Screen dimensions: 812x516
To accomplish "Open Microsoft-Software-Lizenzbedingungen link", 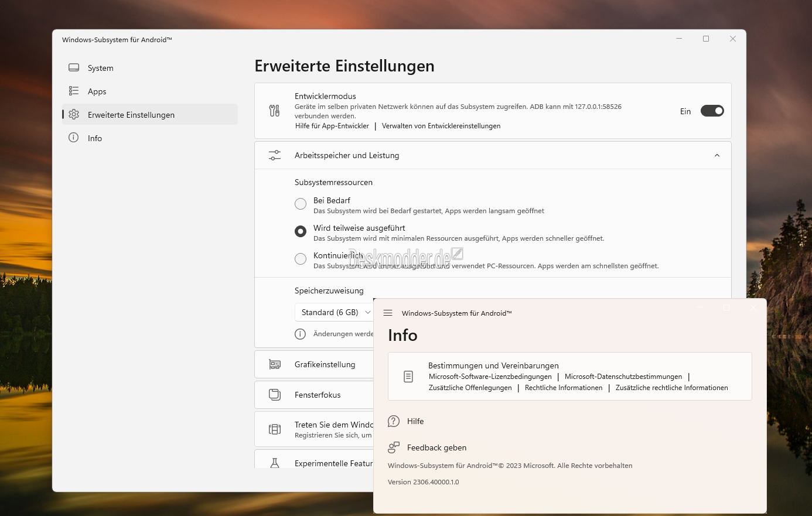I will [x=490, y=377].
